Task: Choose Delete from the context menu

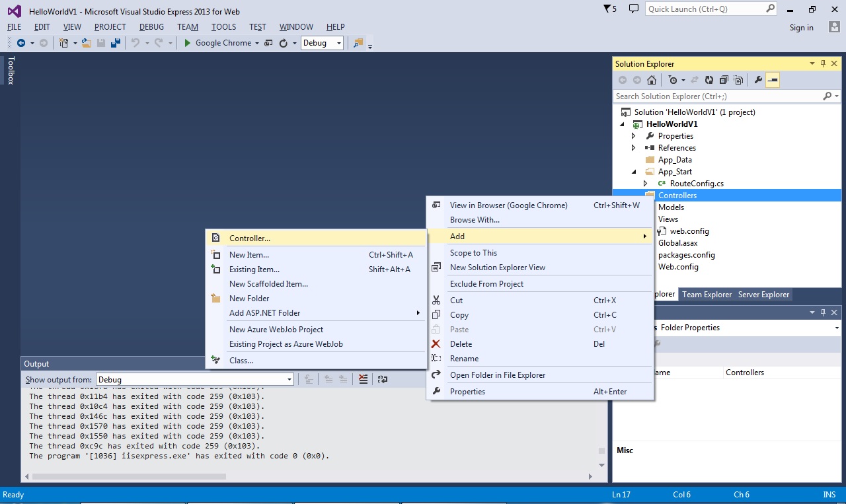Action: coord(539,344)
